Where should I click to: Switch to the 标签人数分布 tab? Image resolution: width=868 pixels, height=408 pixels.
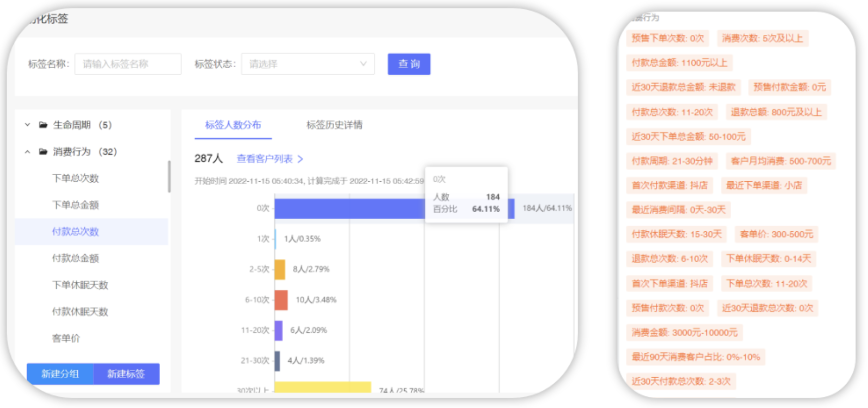point(233,125)
